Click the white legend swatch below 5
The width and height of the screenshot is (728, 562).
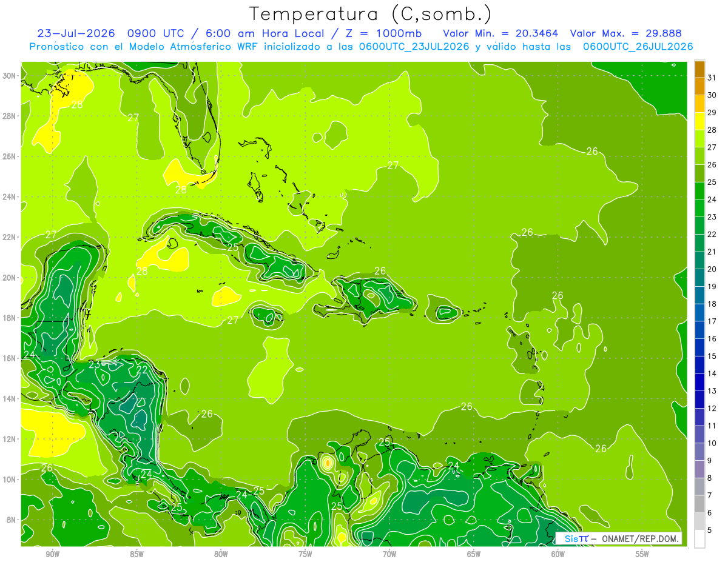[x=699, y=539]
